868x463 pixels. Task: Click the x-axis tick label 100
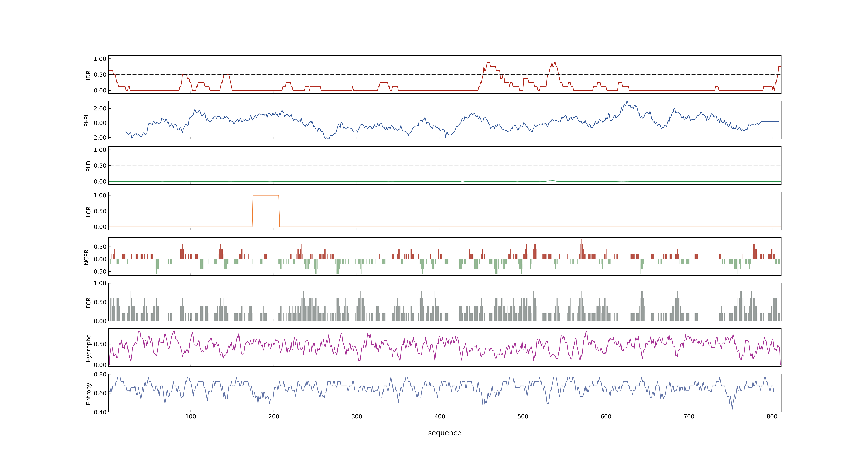tap(191, 416)
